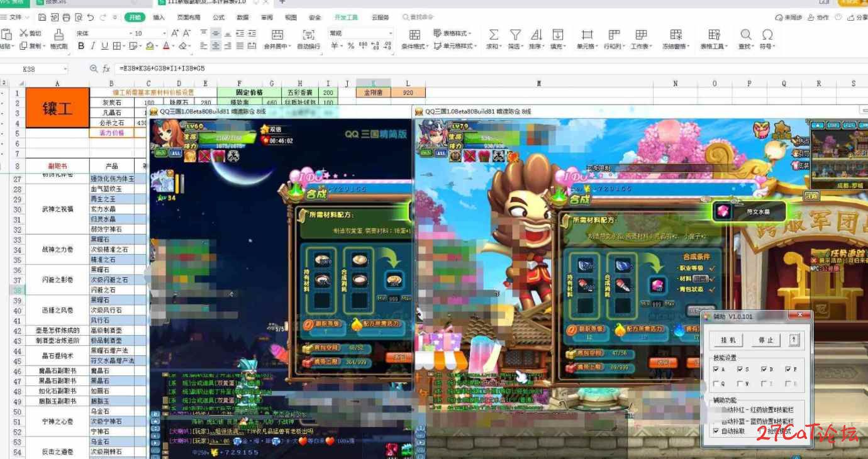Expand the 文件 file menu
868x459 pixels.
point(16,18)
